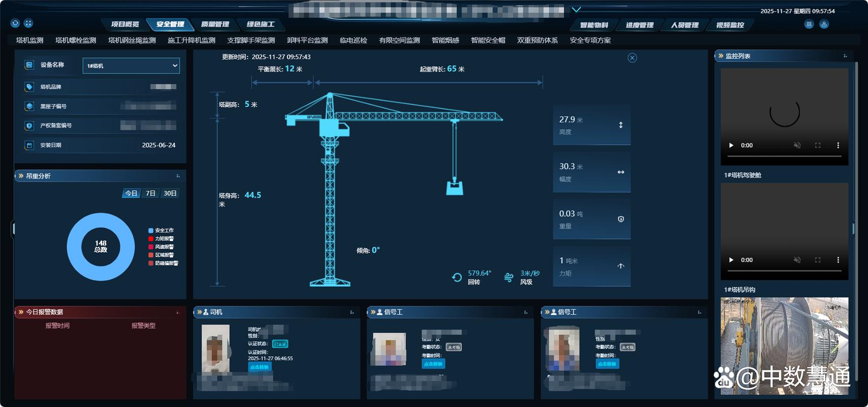Open the grid apps icon beside the user icon

[809, 24]
